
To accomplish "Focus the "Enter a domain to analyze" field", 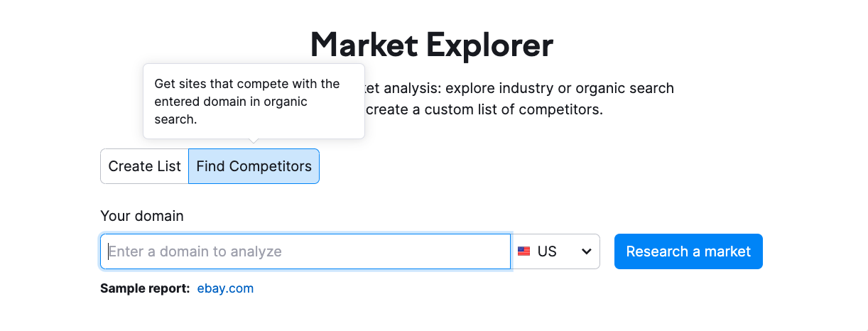I will coord(305,251).
